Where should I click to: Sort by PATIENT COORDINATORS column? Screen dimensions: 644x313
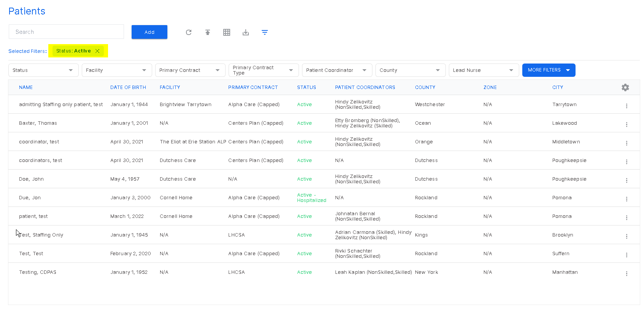coord(365,87)
